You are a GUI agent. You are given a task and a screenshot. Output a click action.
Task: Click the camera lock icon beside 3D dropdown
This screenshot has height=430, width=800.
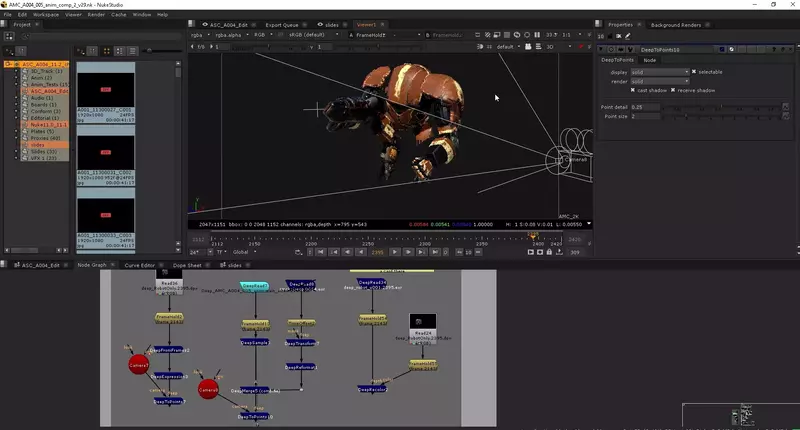pyautogui.click(x=528, y=46)
